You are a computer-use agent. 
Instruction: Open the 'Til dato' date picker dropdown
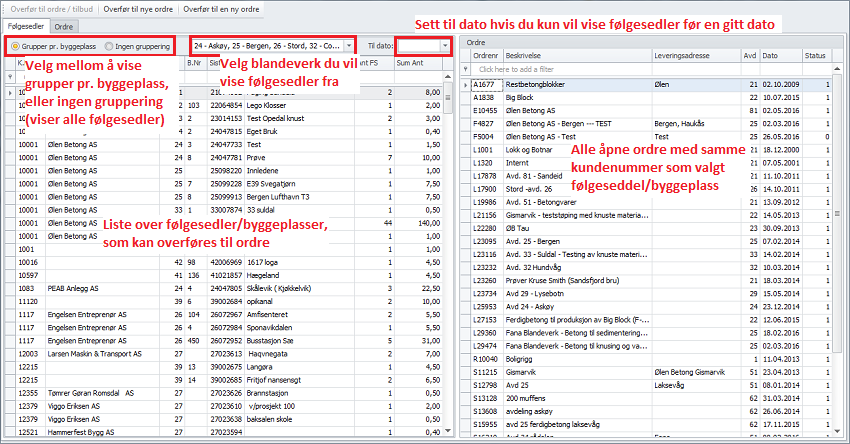coord(445,46)
